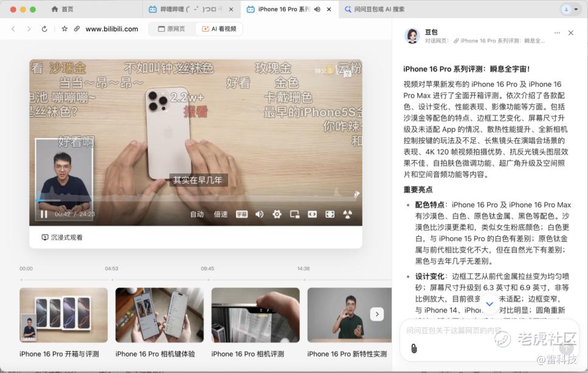
Task: Close the iPhone 16 Pro tab
Action: click(329, 9)
